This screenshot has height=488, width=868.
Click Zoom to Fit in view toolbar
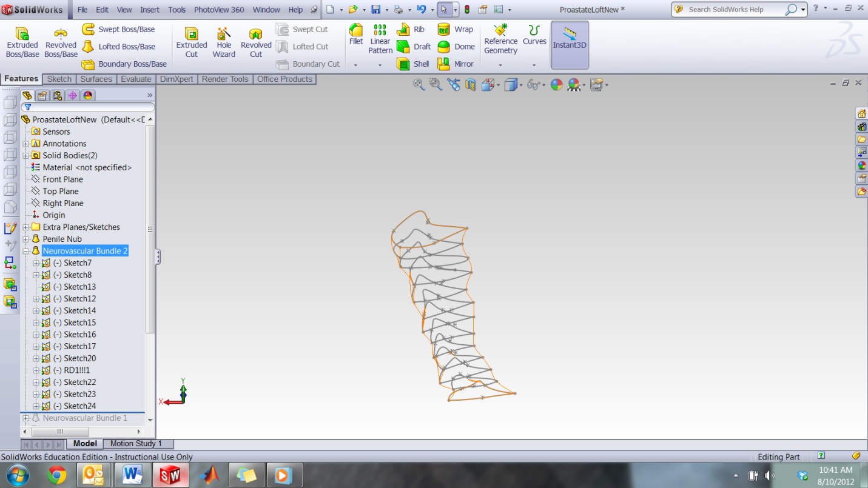(x=419, y=85)
